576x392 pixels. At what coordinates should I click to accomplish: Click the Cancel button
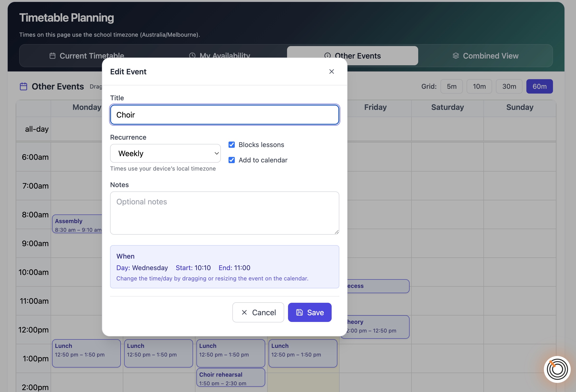coord(258,312)
